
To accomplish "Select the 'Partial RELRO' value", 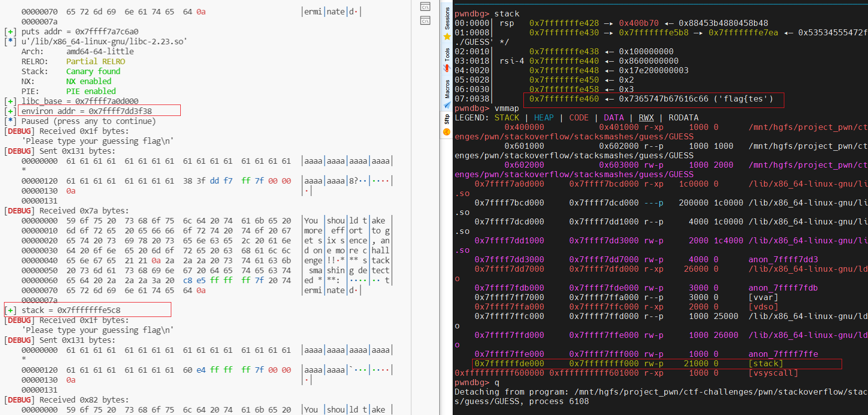I will [x=96, y=61].
